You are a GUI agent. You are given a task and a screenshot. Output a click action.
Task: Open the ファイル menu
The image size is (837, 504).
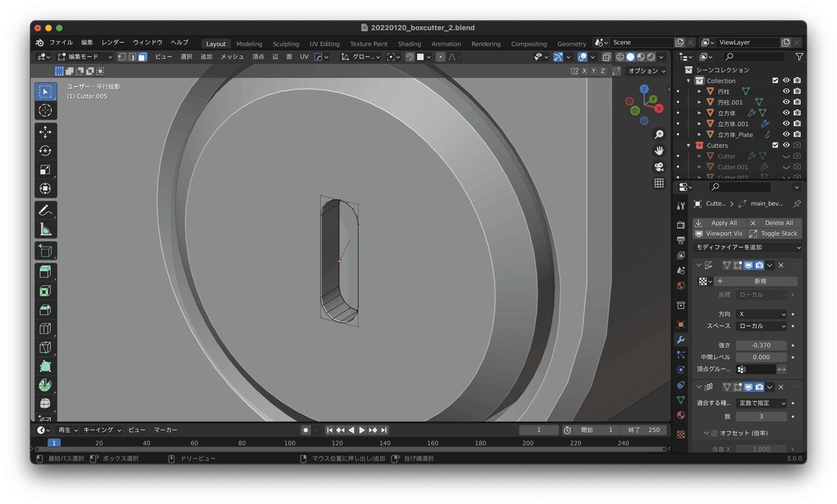pyautogui.click(x=61, y=43)
